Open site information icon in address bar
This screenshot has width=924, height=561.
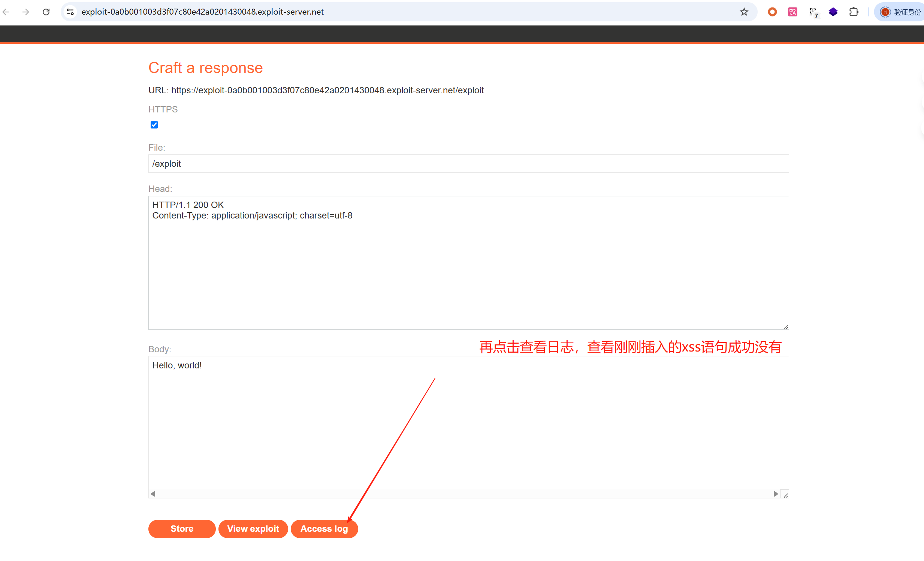coord(70,12)
